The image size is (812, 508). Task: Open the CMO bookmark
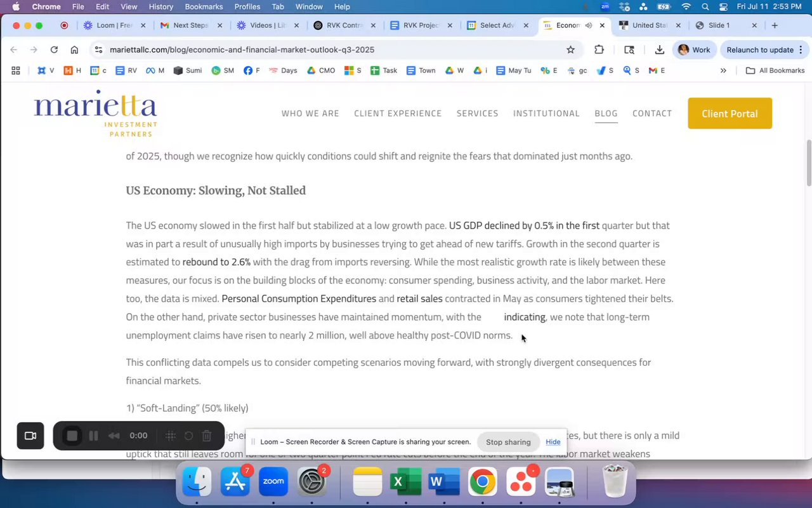321,70
